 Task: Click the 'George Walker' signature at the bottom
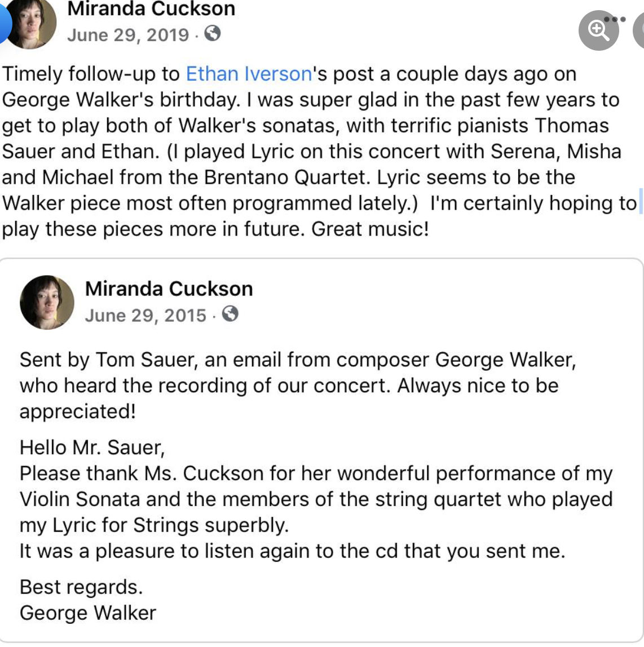(x=88, y=613)
